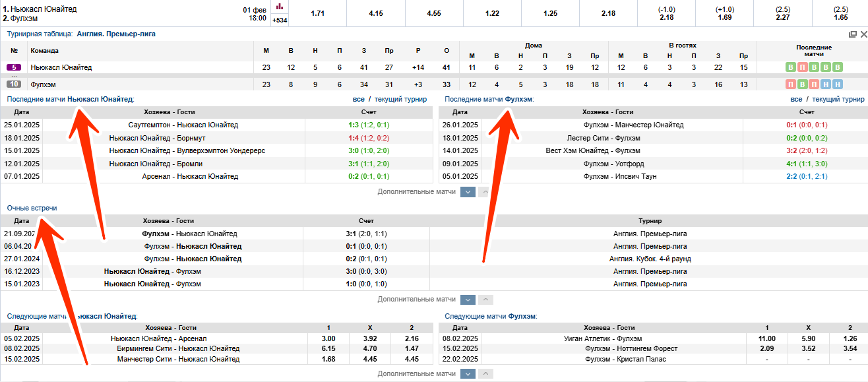Close the tournament table panel

[x=863, y=34]
